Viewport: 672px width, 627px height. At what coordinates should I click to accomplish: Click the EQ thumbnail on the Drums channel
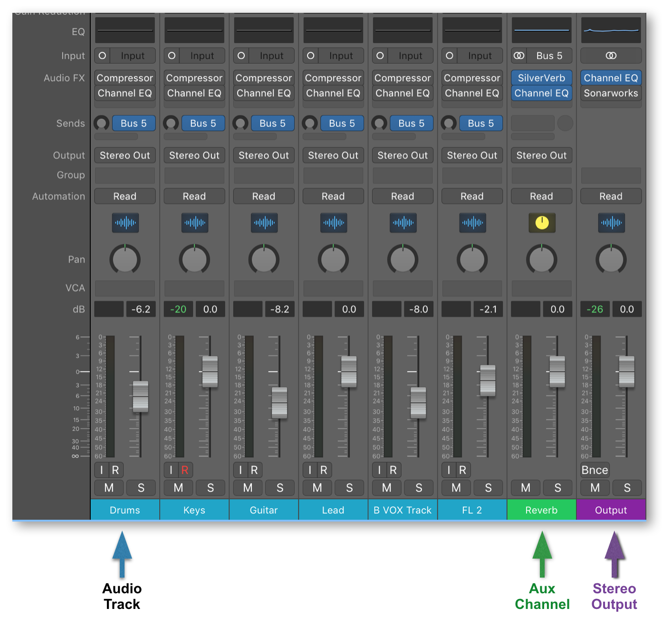[125, 29]
